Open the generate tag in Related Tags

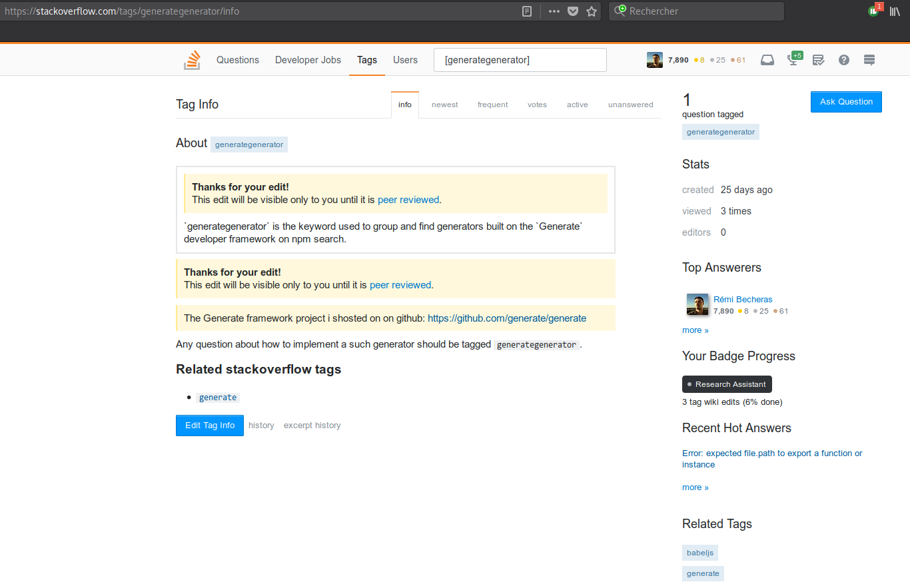coord(703,573)
